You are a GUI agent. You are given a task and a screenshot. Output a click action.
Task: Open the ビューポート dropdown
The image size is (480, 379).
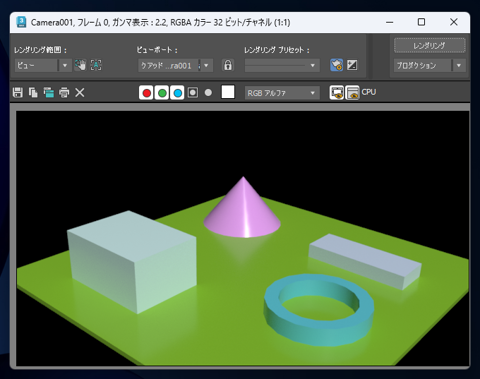coord(175,65)
